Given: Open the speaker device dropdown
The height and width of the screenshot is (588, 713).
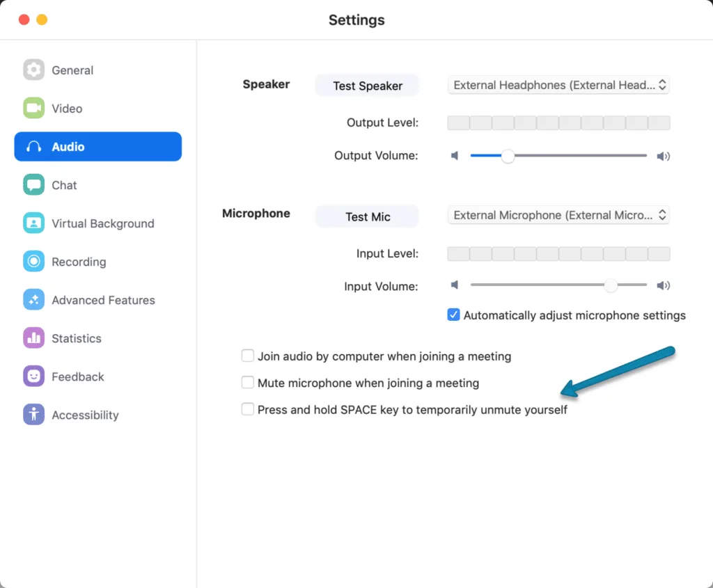Looking at the screenshot, I should [558, 85].
